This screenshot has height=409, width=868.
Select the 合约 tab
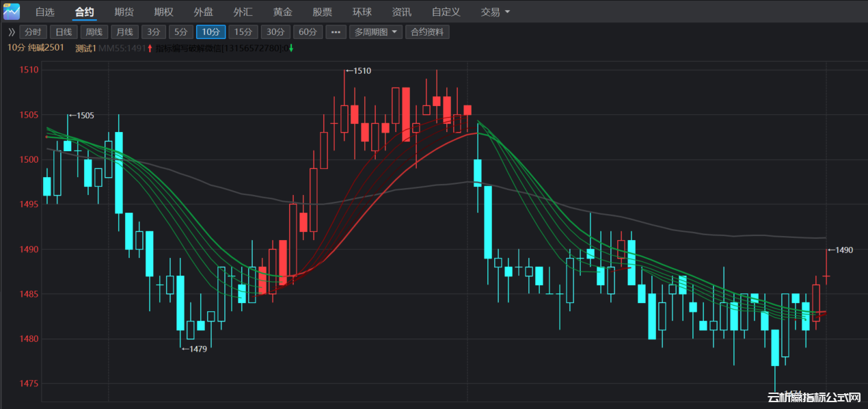(85, 12)
